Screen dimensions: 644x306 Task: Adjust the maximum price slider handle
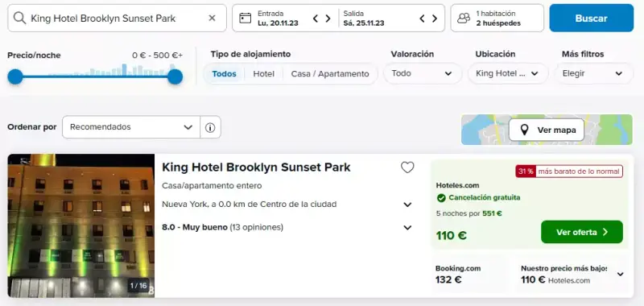click(175, 76)
